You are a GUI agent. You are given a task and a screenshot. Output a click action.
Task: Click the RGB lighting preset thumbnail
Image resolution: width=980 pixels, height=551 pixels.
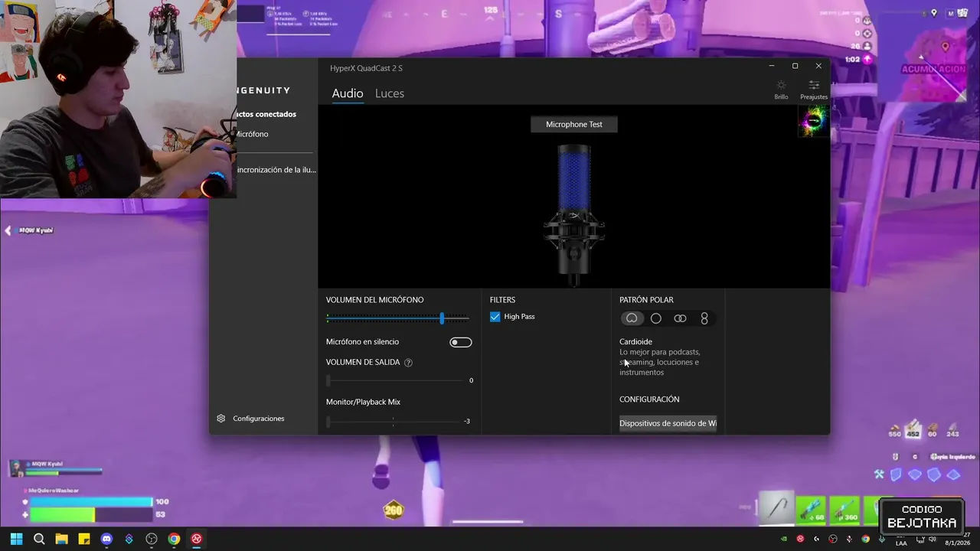(813, 121)
